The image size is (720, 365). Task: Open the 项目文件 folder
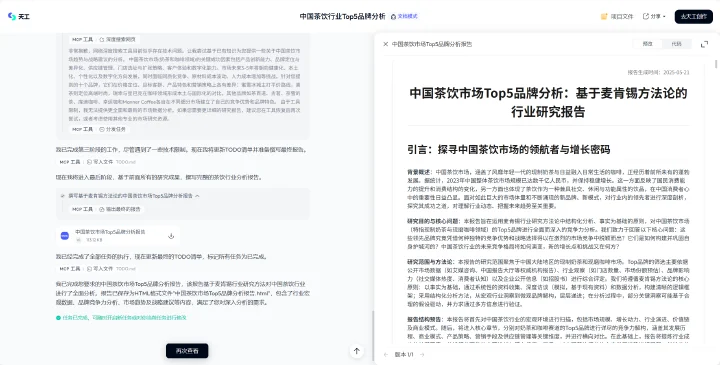point(617,17)
